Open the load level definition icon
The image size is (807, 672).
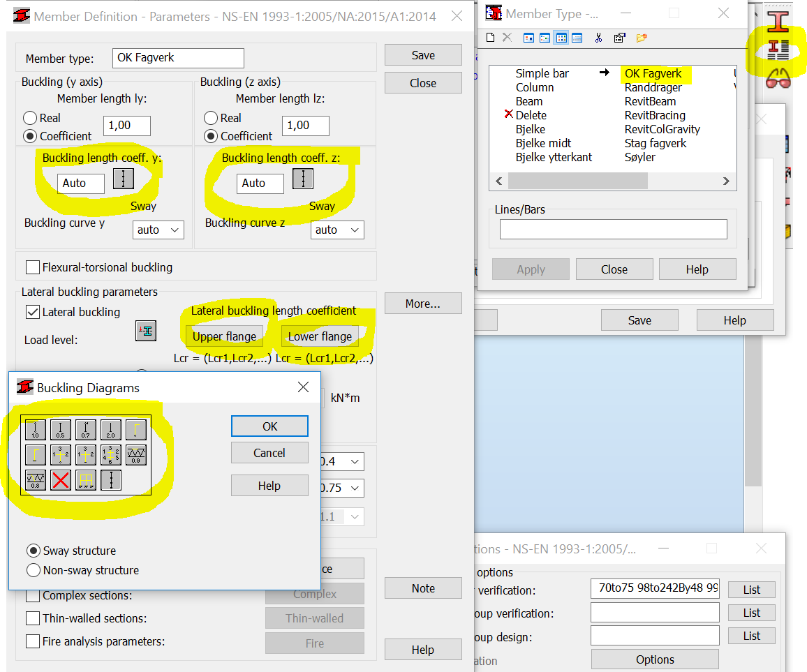tap(145, 330)
